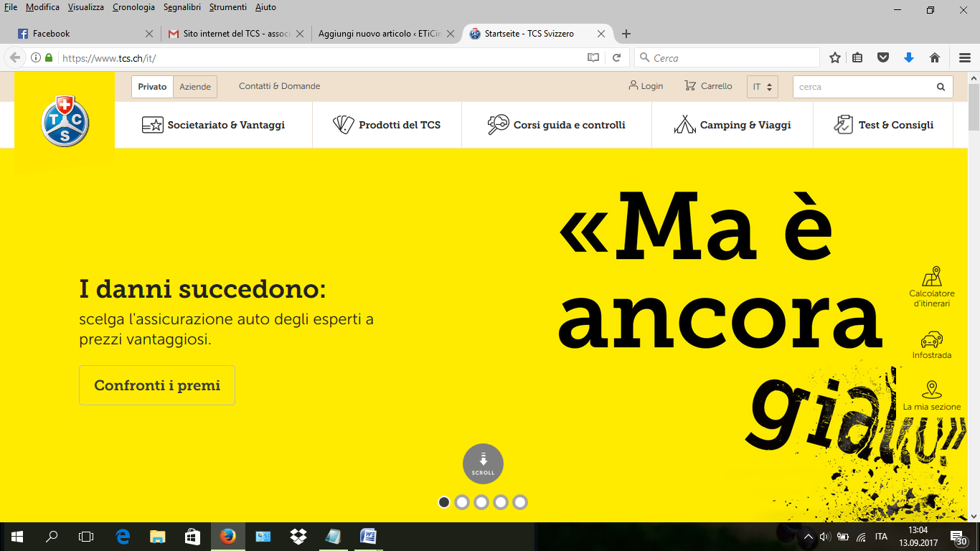
Task: Open File Explorer from taskbar
Action: point(158,536)
